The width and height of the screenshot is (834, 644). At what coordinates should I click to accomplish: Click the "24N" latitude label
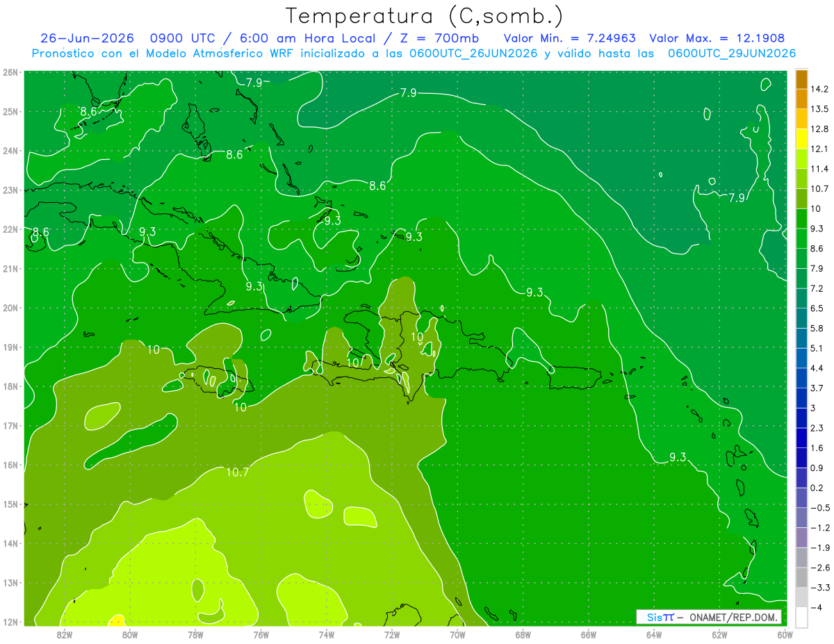pos(10,151)
